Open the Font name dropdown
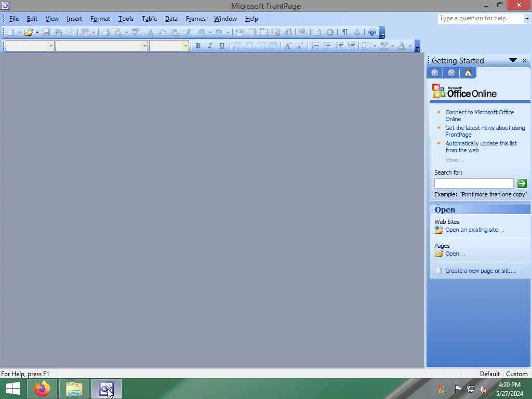Viewport: 532px width, 399px height. pyautogui.click(x=144, y=46)
